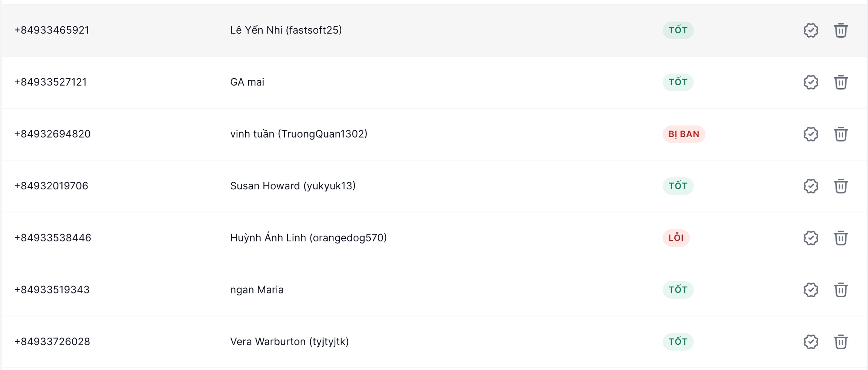Verify the banned vinh tuần account
868x370 pixels.
(811, 134)
